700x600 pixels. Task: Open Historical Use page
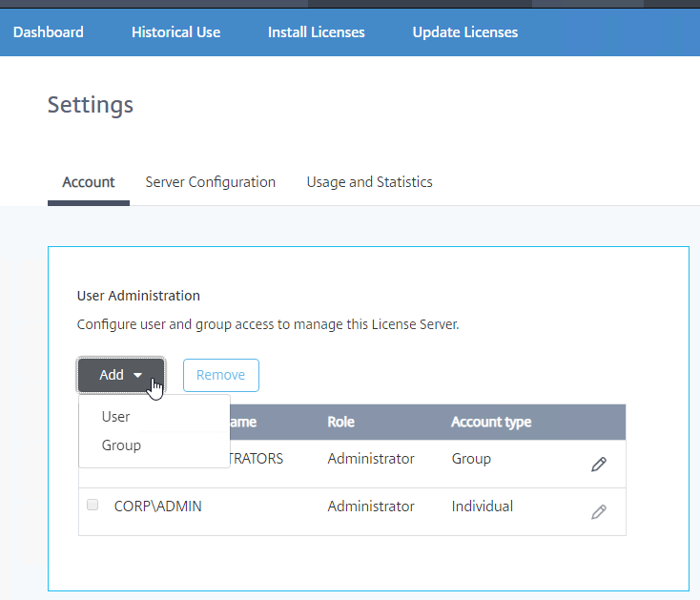pos(175,32)
